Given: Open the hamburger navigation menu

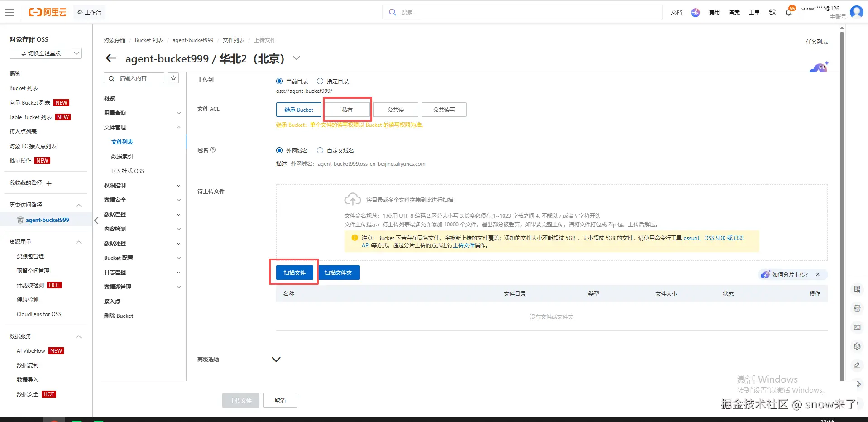Looking at the screenshot, I should tap(10, 12).
